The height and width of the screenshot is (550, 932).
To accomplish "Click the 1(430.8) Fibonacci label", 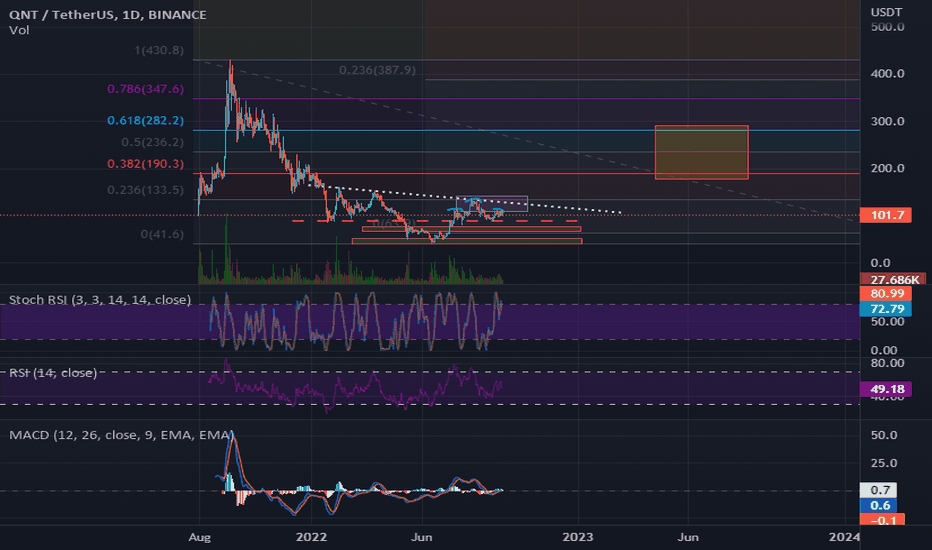I will [159, 50].
